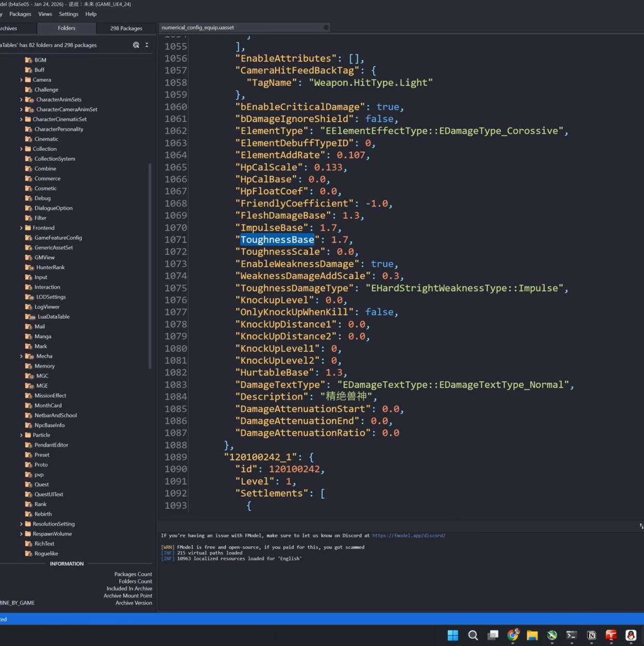Open Notion from the taskbar
The image size is (644, 646).
coord(591,635)
